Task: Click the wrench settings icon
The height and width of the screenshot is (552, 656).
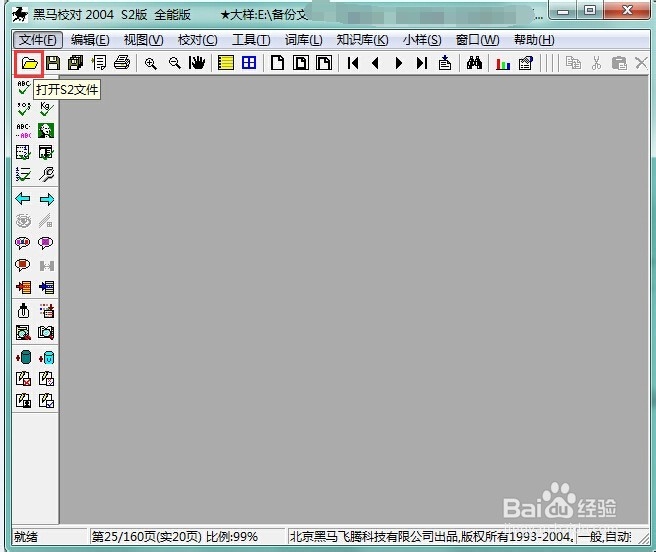Action: 46,174
